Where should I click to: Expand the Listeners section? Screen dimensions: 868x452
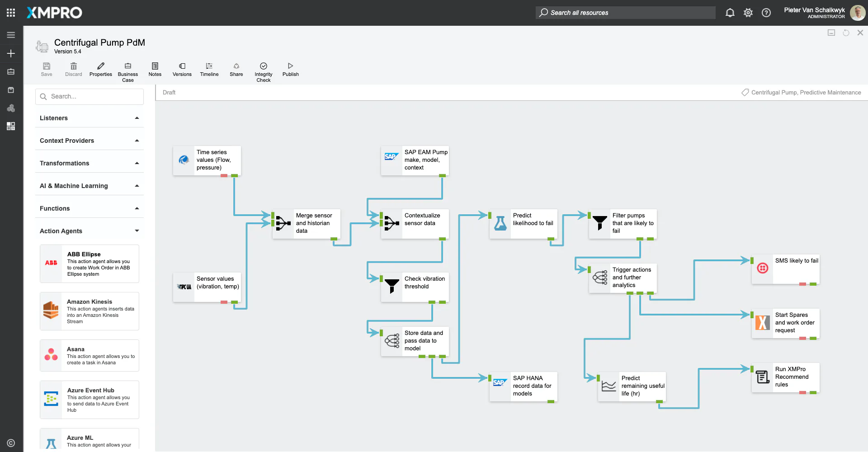tap(90, 118)
